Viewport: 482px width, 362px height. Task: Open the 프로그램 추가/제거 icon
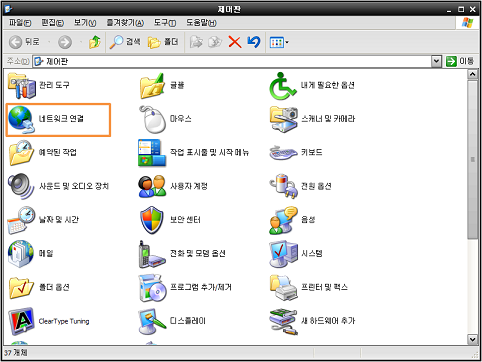pos(152,288)
